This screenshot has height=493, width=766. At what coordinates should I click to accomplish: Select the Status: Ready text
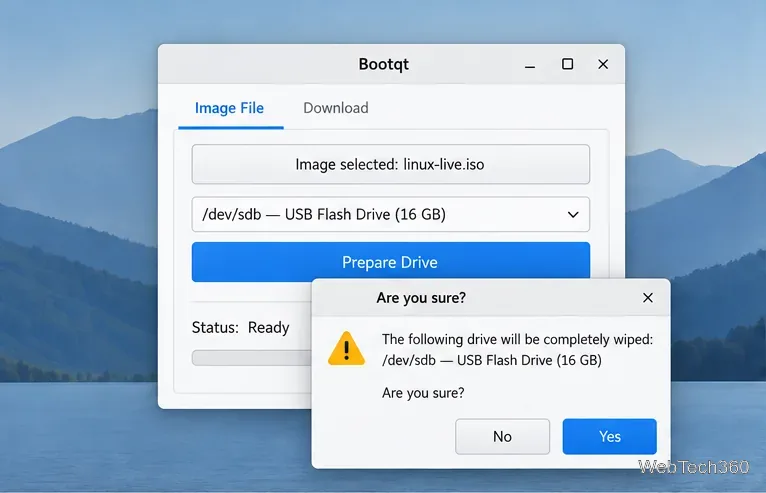tap(240, 327)
